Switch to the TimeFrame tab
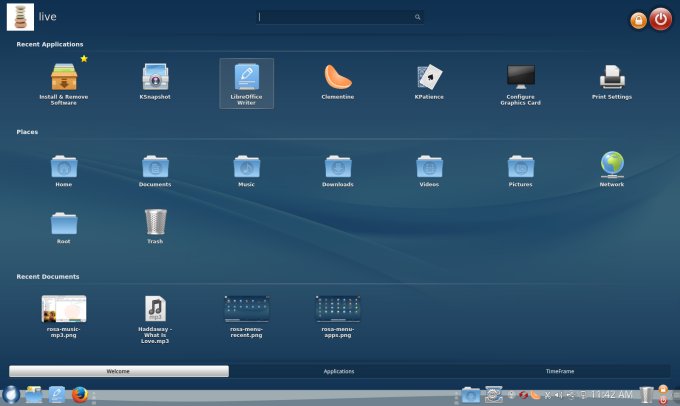680x406 pixels. coord(559,371)
